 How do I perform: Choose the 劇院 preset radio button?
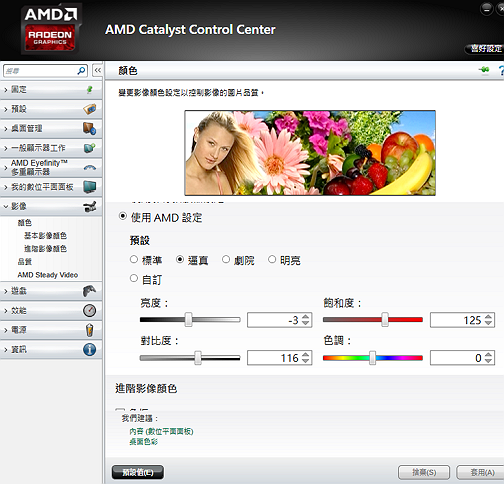pos(226,259)
